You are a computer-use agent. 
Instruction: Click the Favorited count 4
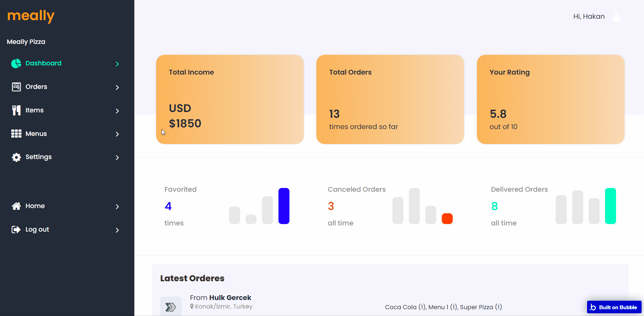(x=168, y=206)
